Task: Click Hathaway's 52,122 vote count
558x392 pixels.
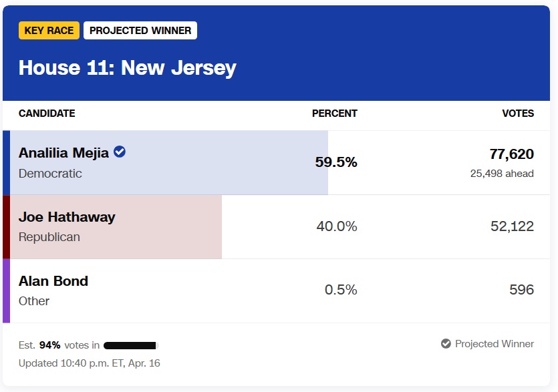Action: (x=512, y=226)
